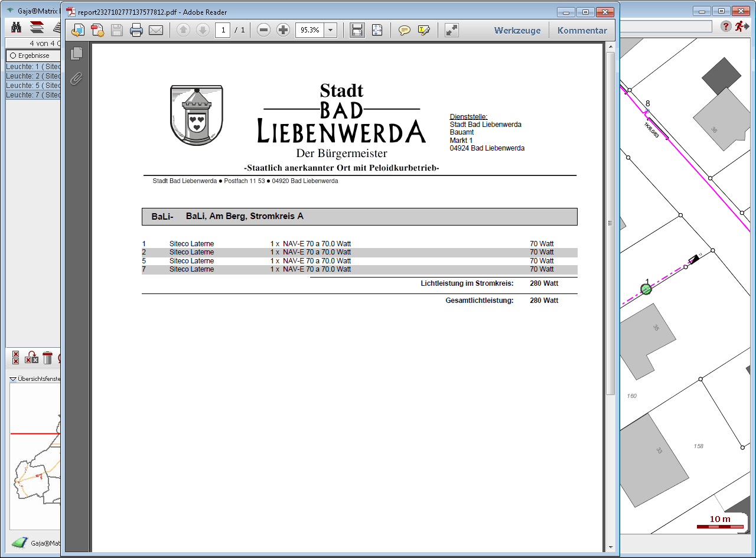Toggle fit-to-width scrolling mode button
Viewport: 756px width, 558px height.
(357, 30)
